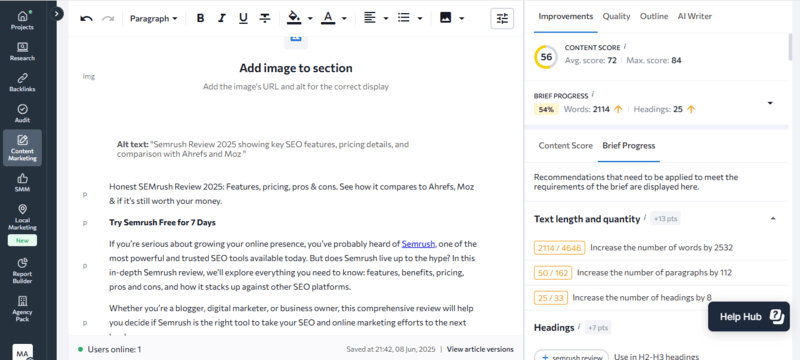Open highlight color dropdown arrow
Image resolution: width=800 pixels, height=360 pixels.
point(310,18)
